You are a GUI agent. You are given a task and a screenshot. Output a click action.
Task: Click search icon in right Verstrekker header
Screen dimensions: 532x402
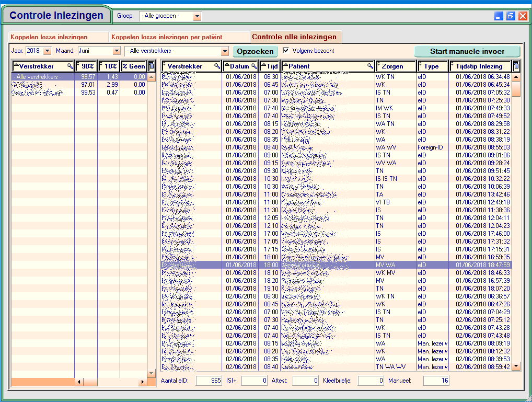point(217,66)
